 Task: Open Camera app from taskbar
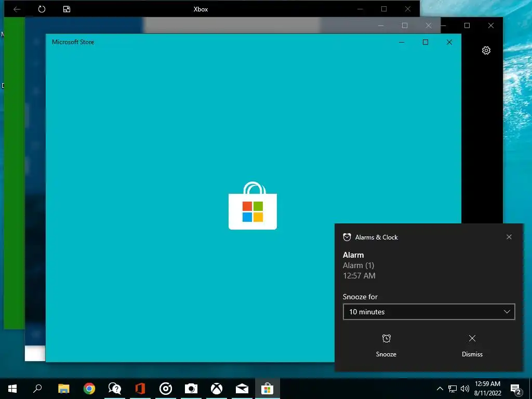click(191, 389)
